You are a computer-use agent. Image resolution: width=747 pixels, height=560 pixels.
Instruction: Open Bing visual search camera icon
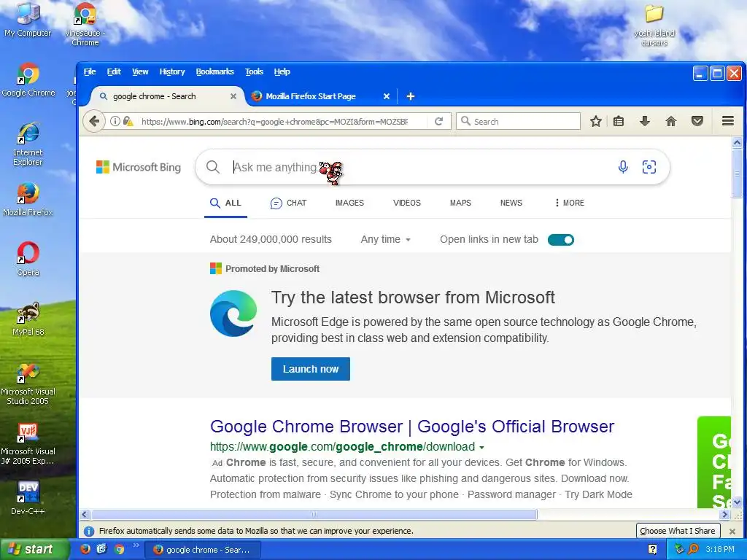[649, 167]
